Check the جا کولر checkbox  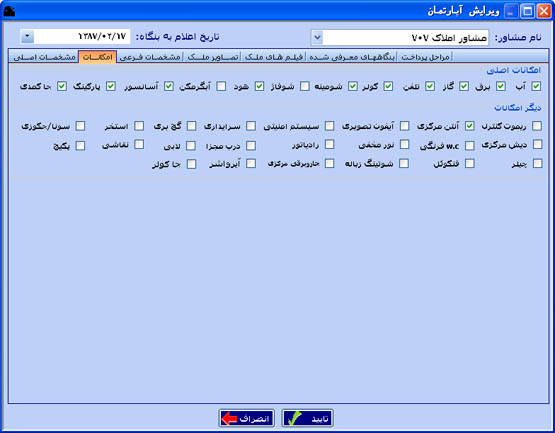[191, 164]
